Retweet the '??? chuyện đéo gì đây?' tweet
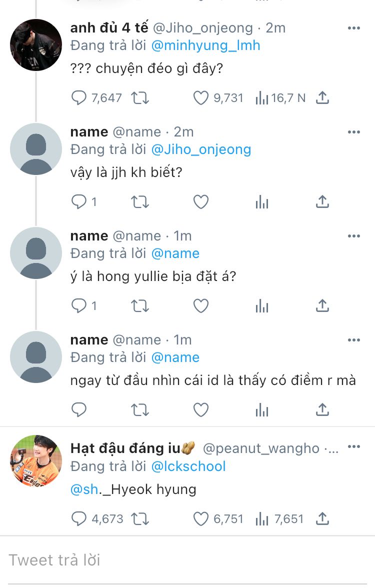Viewport: 375px width, 588px height. [x=140, y=98]
